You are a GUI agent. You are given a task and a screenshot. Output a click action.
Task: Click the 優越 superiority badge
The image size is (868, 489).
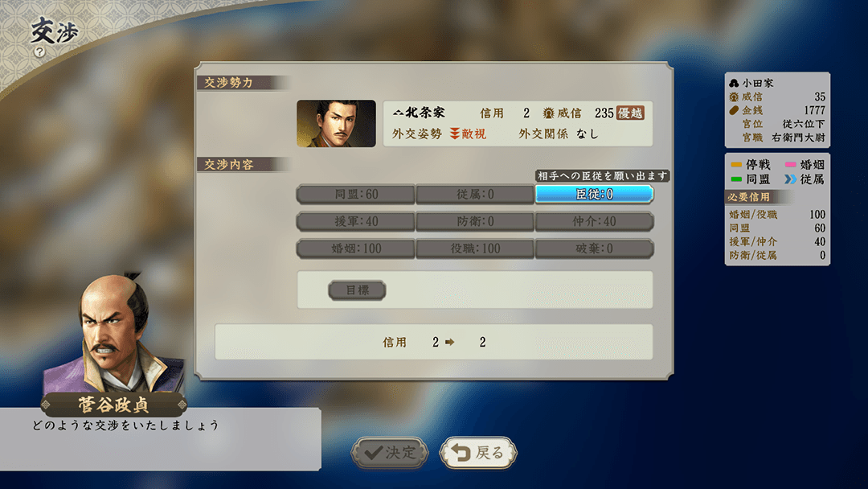click(x=631, y=113)
